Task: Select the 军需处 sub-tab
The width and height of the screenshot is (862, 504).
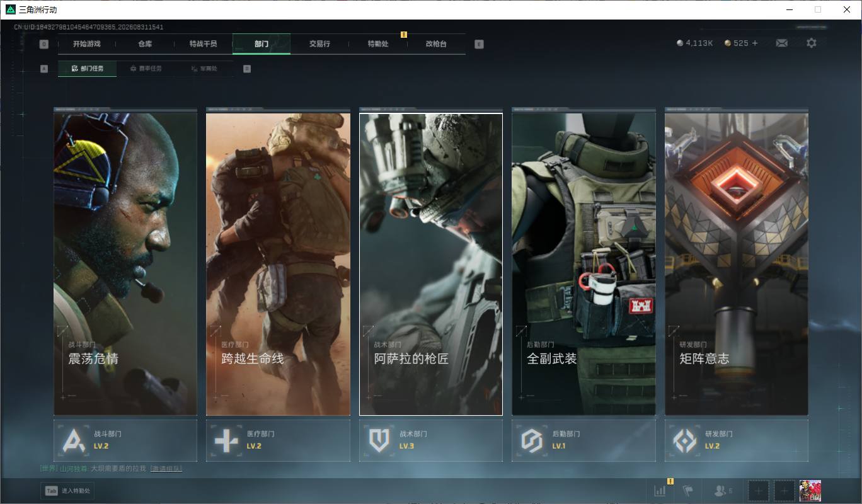Action: tap(204, 69)
